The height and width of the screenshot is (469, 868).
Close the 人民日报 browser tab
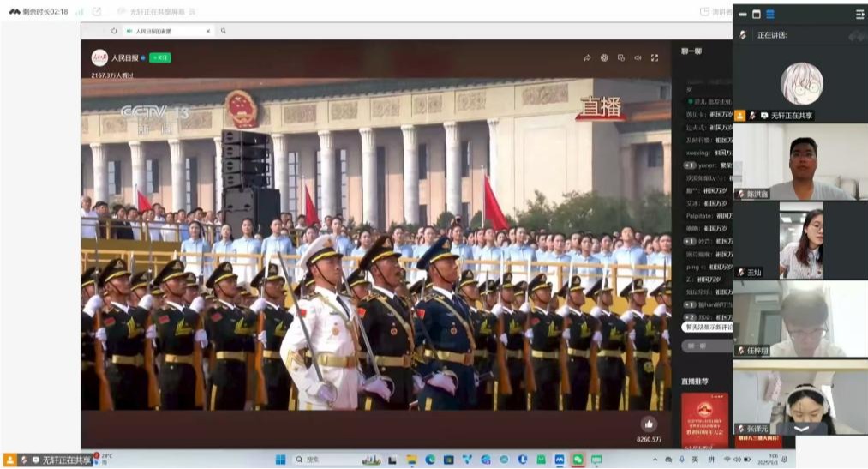pos(207,31)
